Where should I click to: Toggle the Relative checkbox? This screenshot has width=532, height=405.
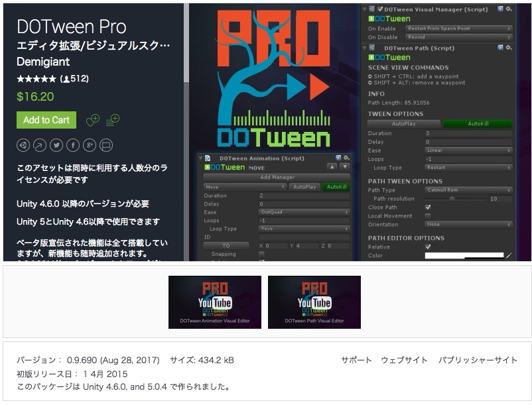pos(428,247)
